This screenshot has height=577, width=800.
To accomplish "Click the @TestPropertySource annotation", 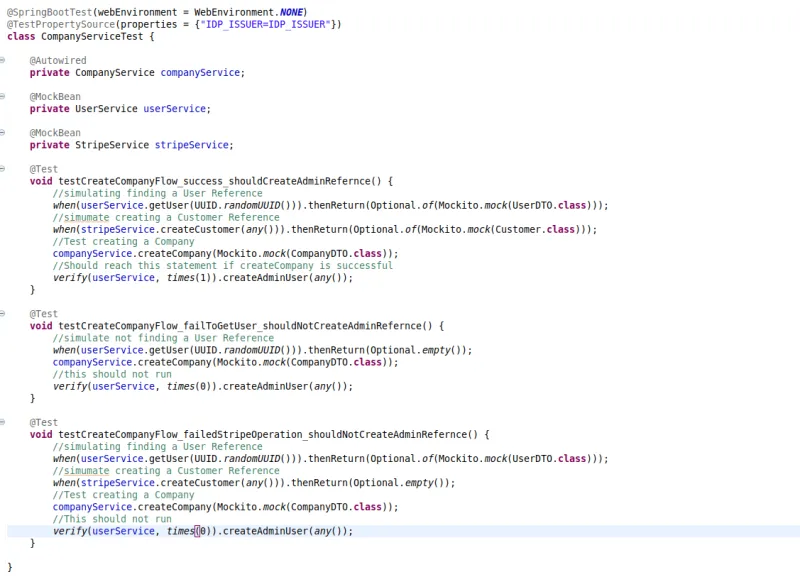I will click(x=58, y=24).
